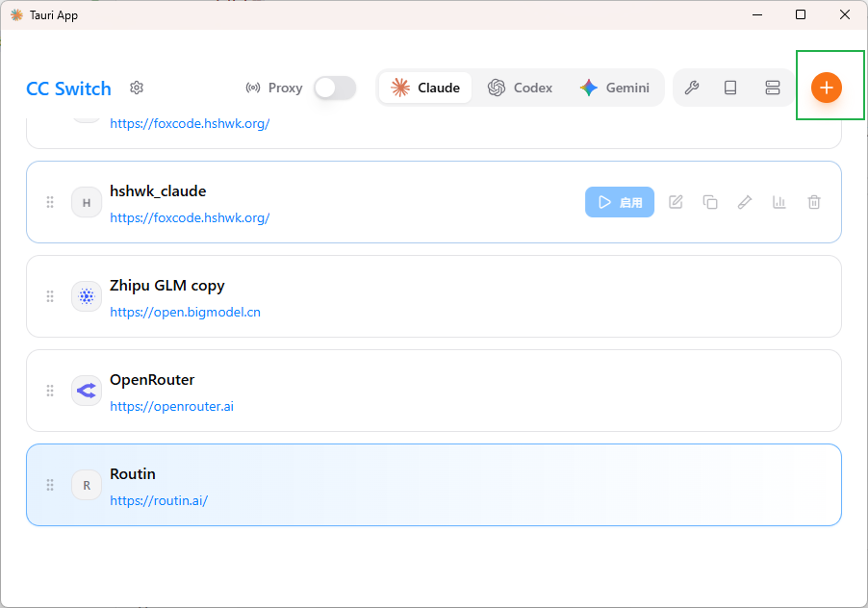This screenshot has width=868, height=608.
Task: Open the https://open.bigmodel.cn link
Action: (x=185, y=312)
